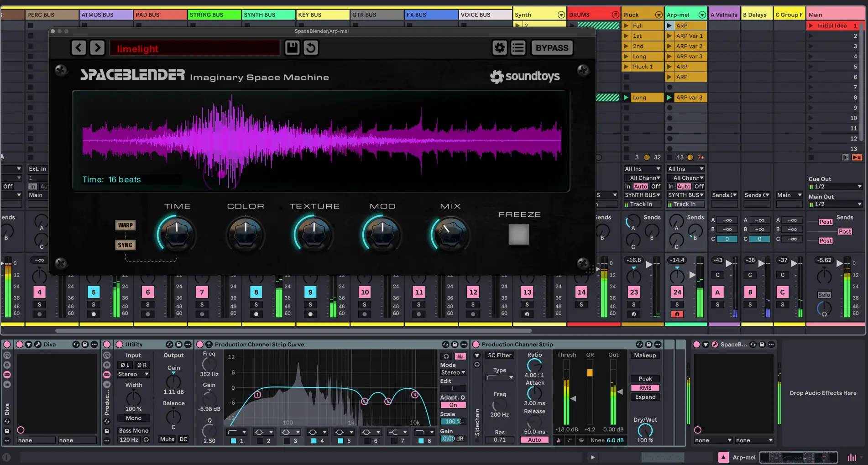Image resolution: width=868 pixels, height=465 pixels.
Task: Open SpaceBlender's preset list icon
Action: pyautogui.click(x=518, y=47)
